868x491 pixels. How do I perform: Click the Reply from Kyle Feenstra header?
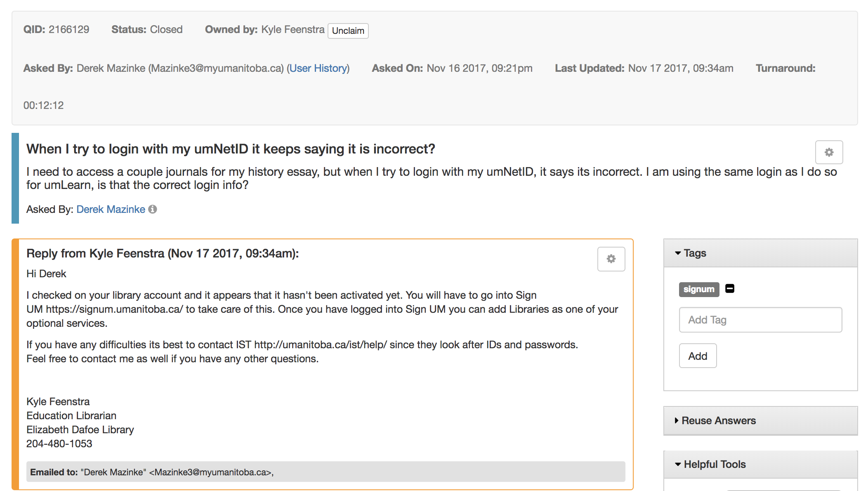163,253
